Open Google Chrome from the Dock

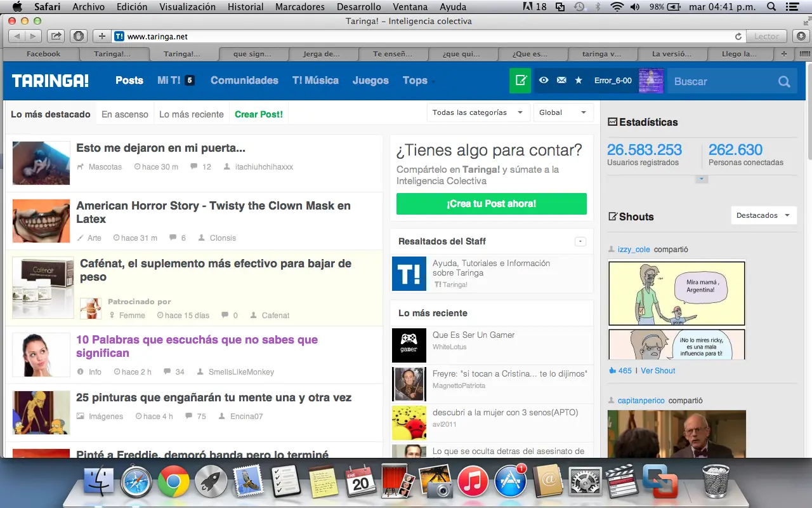click(173, 482)
